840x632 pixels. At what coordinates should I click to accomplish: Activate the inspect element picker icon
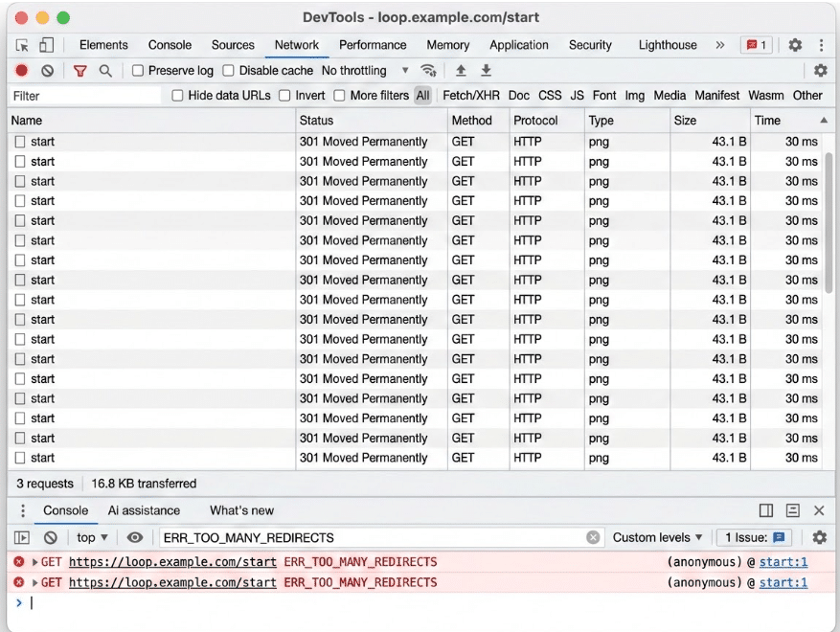[22, 46]
